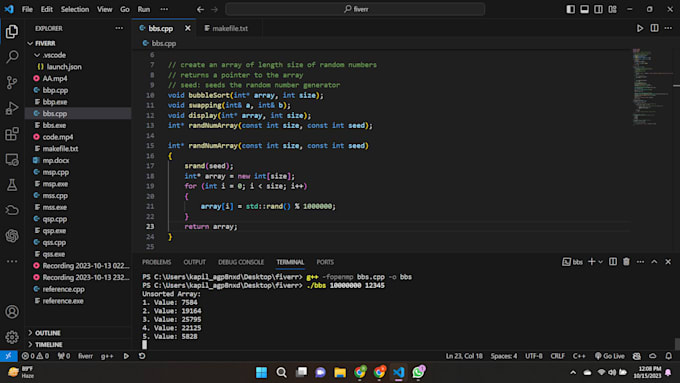Image resolution: width=680 pixels, height=383 pixels.
Task: Kill terminal with trash icon
Action: coord(626,262)
